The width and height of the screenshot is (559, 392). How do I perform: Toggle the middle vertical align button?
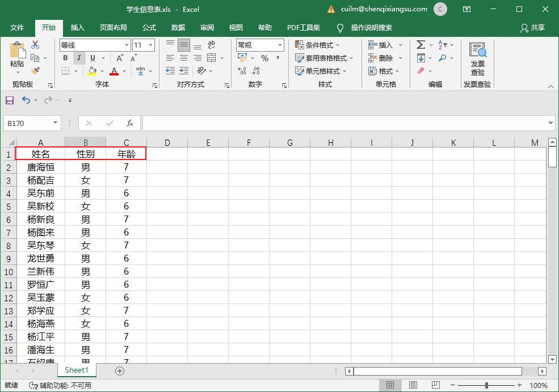183,45
